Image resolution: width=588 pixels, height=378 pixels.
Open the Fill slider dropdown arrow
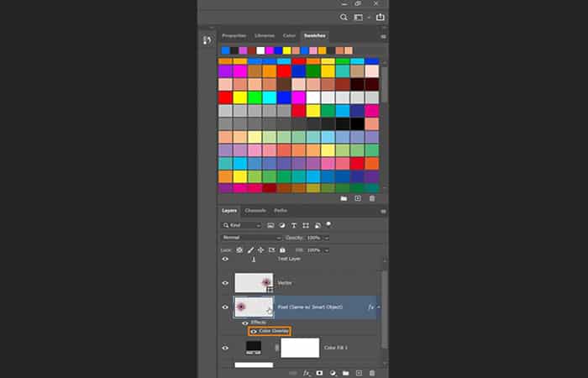coord(327,250)
